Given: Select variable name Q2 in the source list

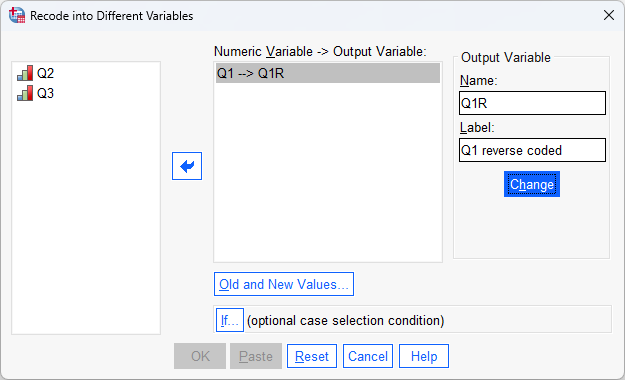Looking at the screenshot, I should 45,73.
